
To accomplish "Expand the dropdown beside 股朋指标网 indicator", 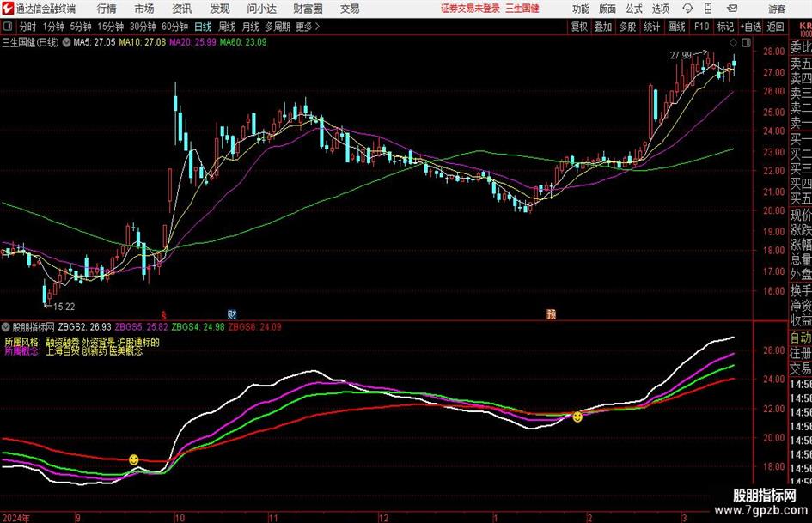I will coord(6,326).
